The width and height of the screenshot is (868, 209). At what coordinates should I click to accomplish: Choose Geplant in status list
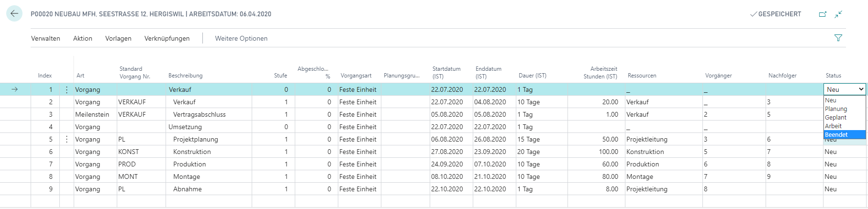[x=845, y=118]
